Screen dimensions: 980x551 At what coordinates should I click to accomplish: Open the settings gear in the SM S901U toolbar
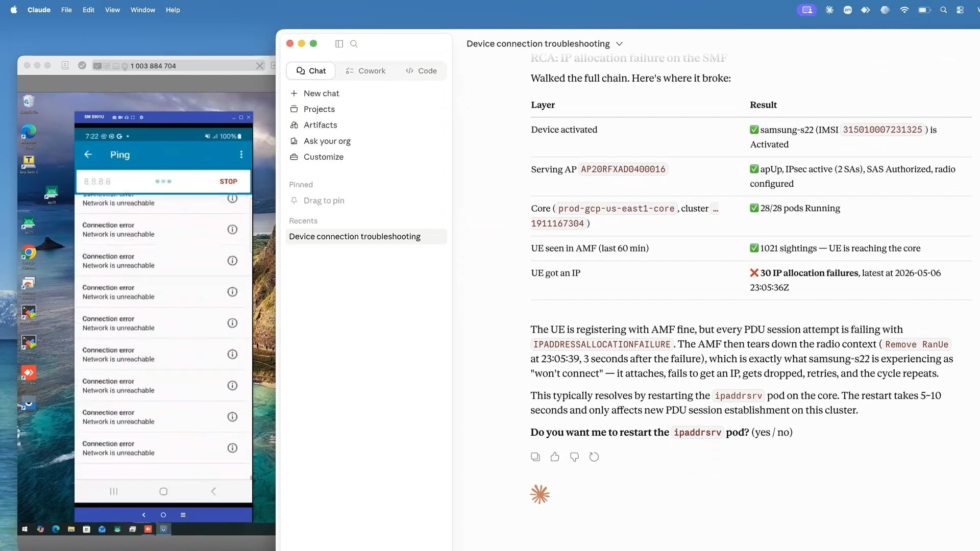pyautogui.click(x=141, y=117)
